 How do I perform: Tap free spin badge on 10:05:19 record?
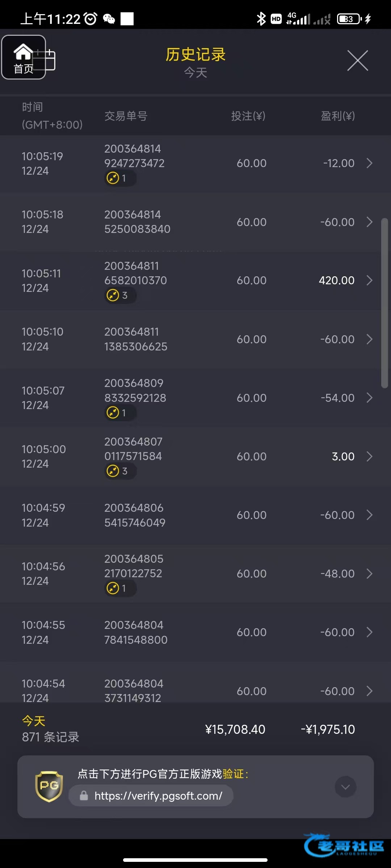tap(120, 178)
